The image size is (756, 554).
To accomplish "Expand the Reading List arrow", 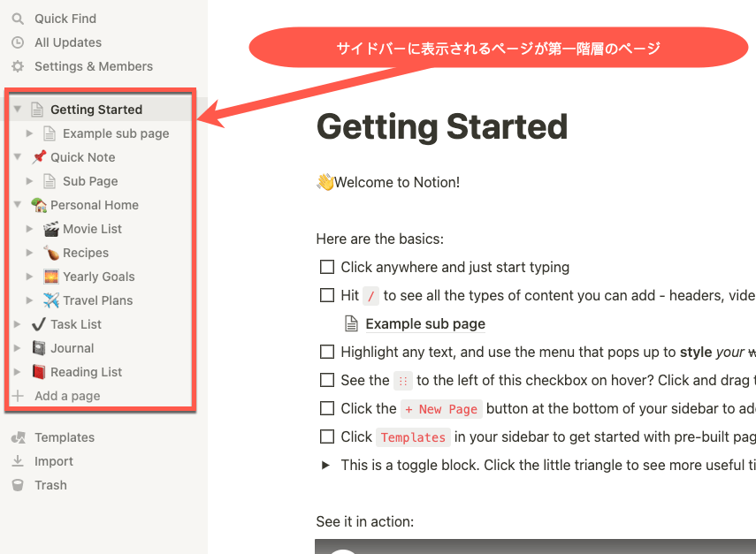I will (18, 372).
